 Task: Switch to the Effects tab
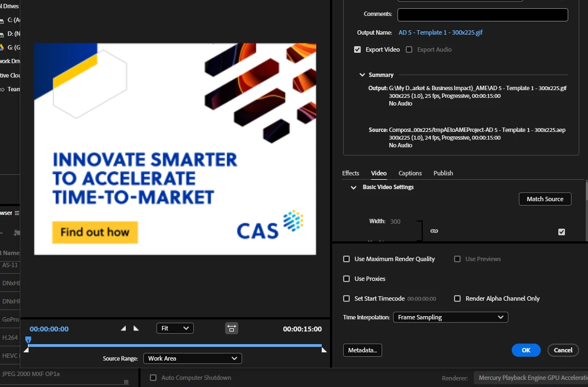point(351,173)
